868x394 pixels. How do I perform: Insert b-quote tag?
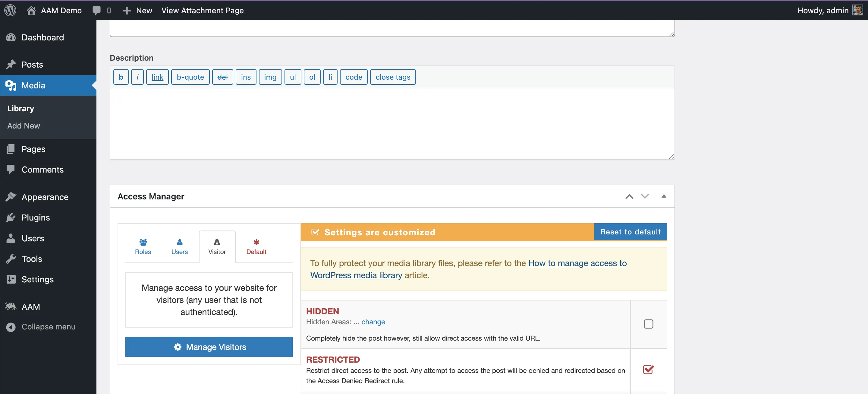(190, 77)
